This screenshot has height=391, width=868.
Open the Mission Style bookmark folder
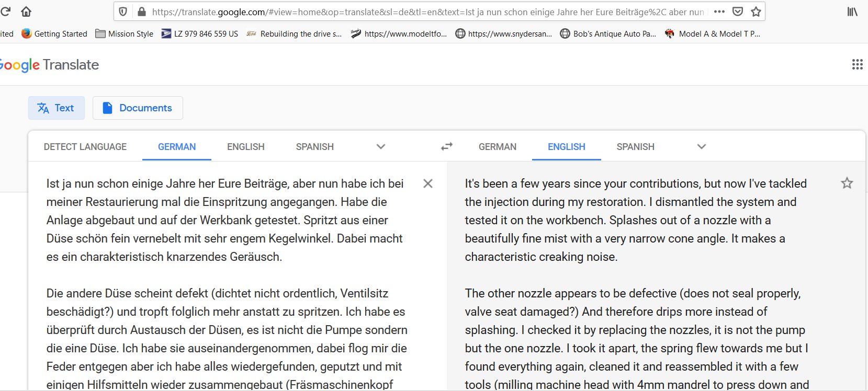click(x=125, y=34)
